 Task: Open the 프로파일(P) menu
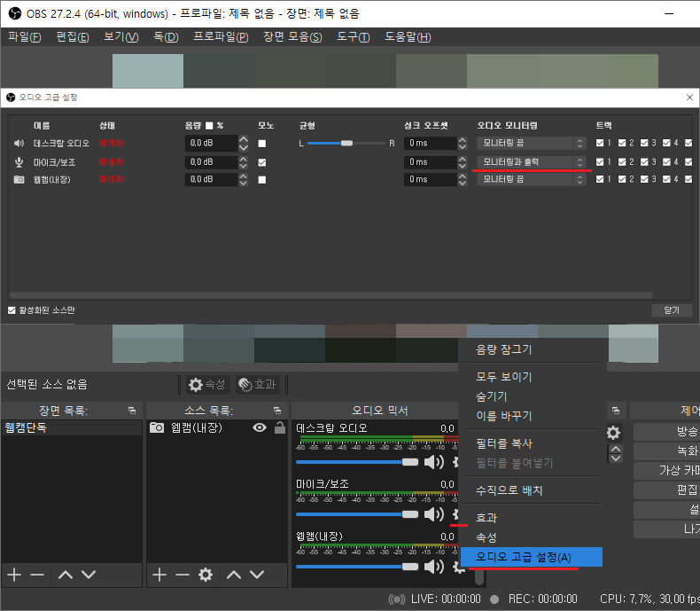[221, 36]
